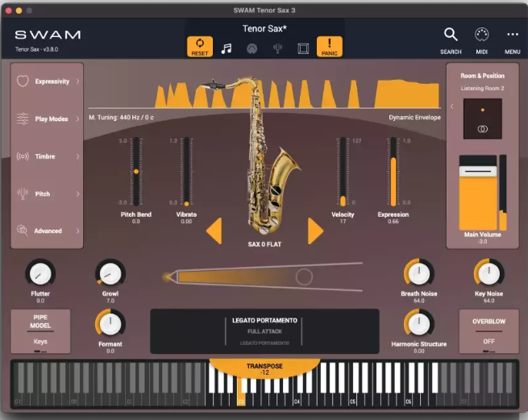The width and height of the screenshot is (528, 420).
Task: Click Listening Room 2 label
Action: pos(482,88)
